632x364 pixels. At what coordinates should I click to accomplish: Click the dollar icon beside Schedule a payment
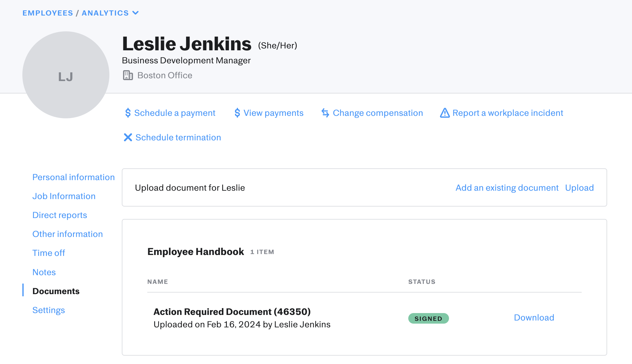tap(128, 113)
